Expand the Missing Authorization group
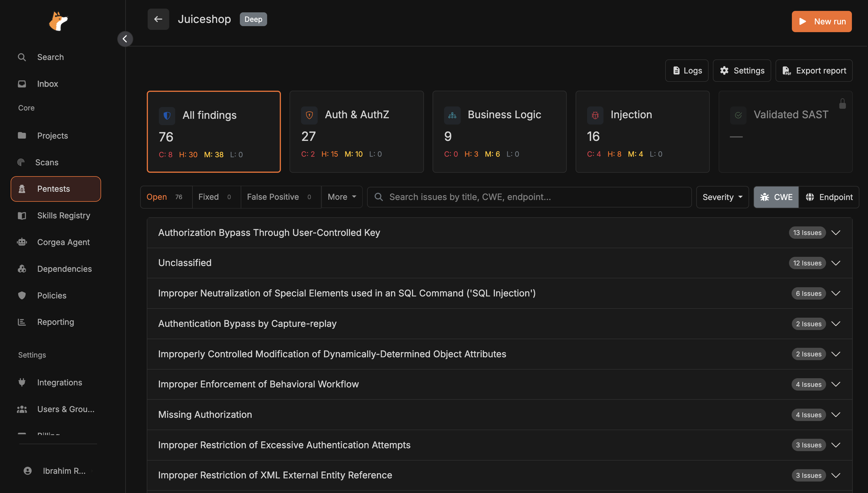The image size is (868, 493). [836, 415]
